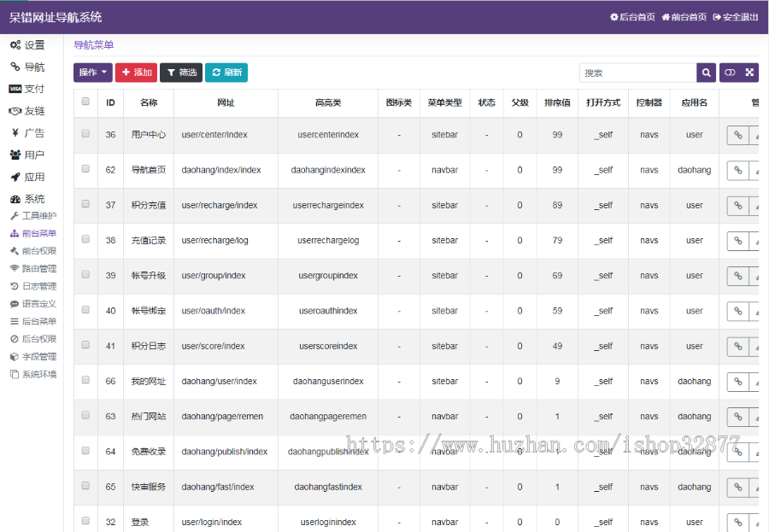Open the 设置 settings sidebar section

tap(27, 45)
